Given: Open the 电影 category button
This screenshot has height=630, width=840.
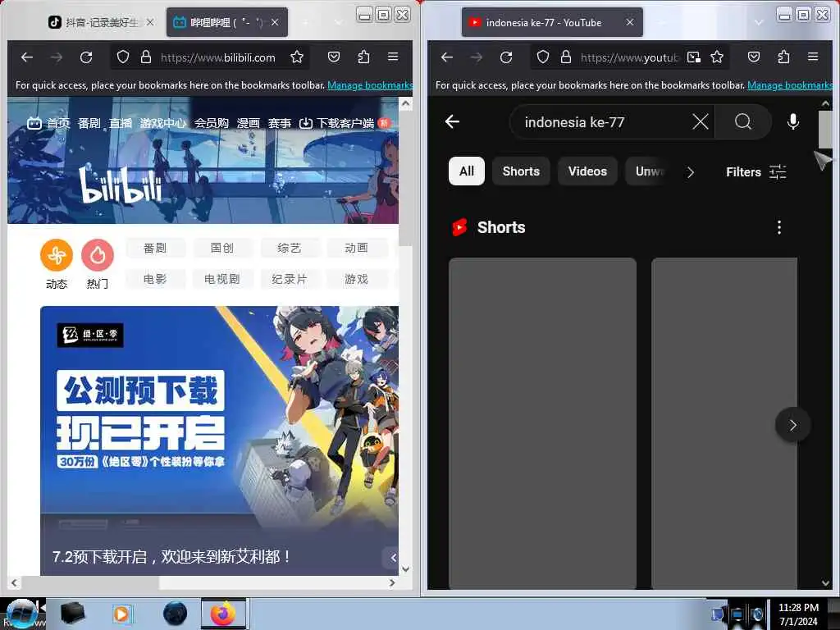Looking at the screenshot, I should (155, 279).
